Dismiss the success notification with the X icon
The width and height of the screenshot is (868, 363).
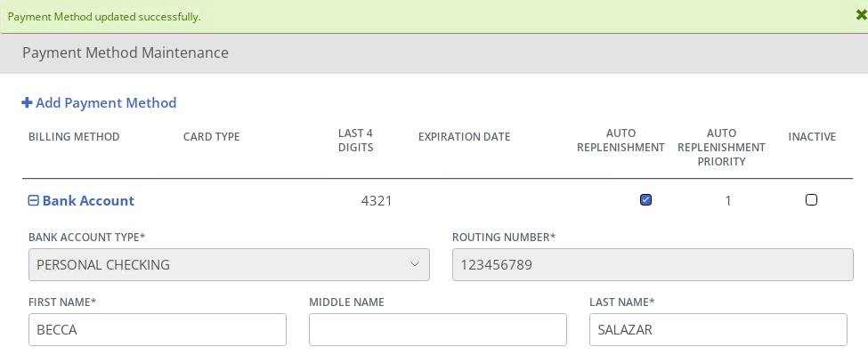click(x=862, y=15)
